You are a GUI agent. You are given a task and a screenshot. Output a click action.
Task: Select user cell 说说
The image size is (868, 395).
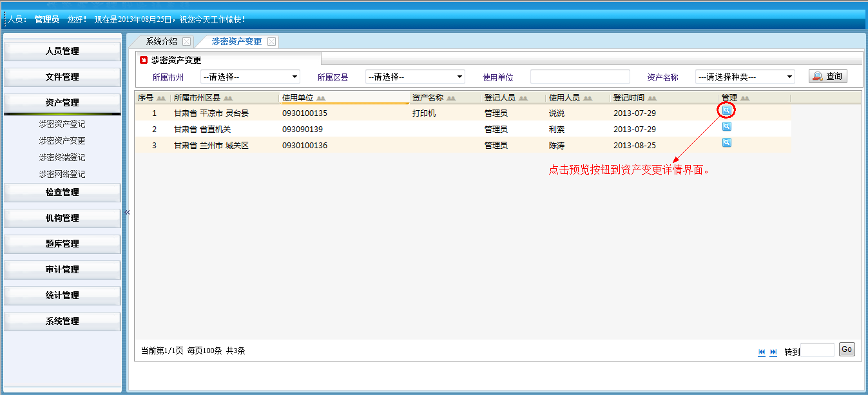(x=557, y=113)
